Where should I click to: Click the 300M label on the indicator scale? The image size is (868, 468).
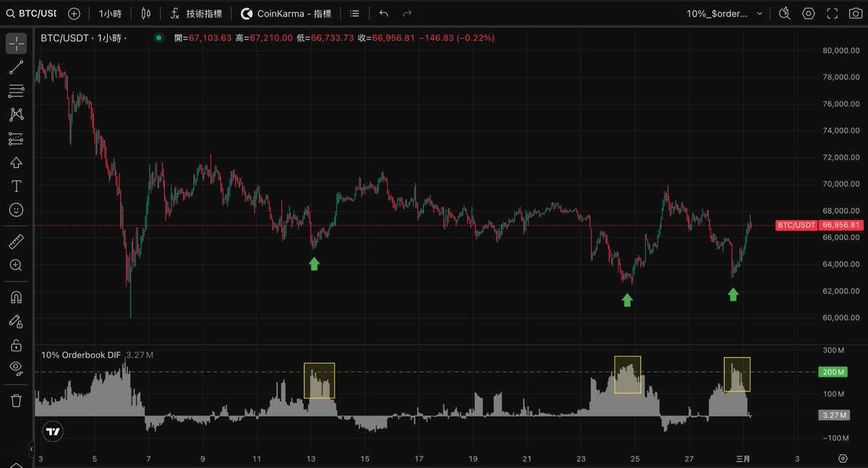(833, 350)
